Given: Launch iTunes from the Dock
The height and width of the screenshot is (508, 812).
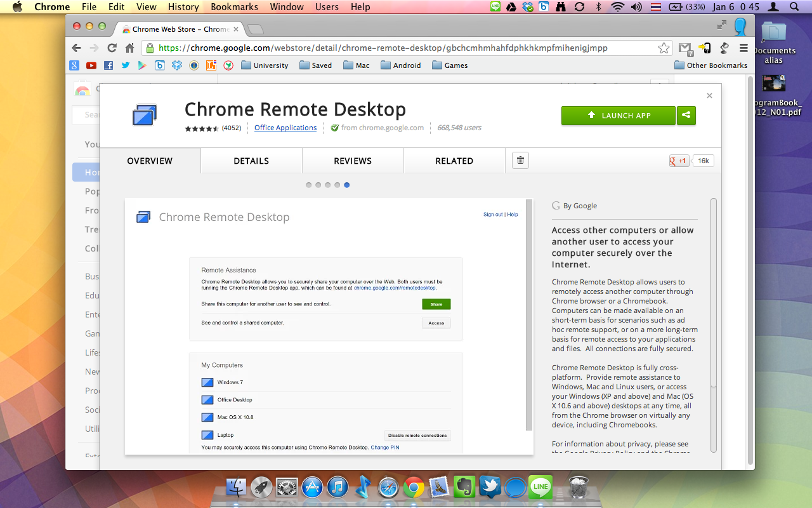Looking at the screenshot, I should (337, 488).
